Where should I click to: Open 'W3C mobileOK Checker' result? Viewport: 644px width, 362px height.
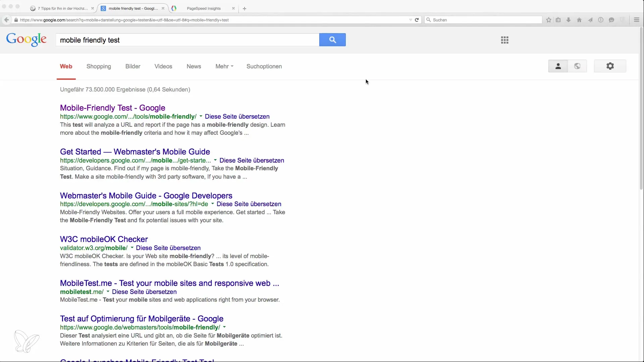pos(104,239)
